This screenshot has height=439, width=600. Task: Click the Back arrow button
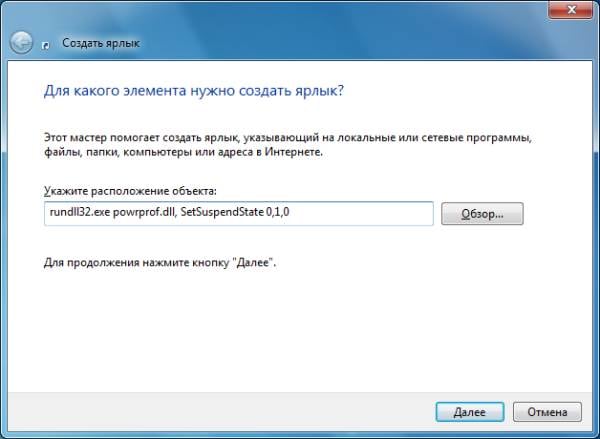coord(22,43)
